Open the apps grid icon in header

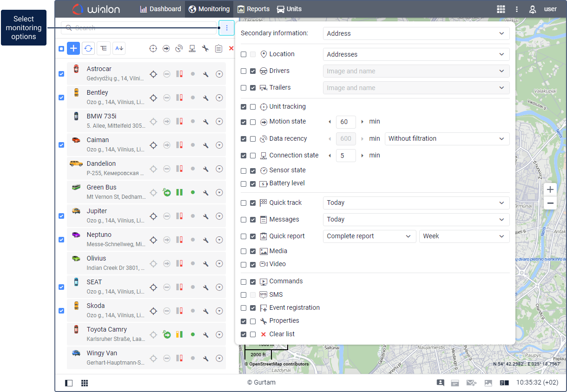point(501,9)
